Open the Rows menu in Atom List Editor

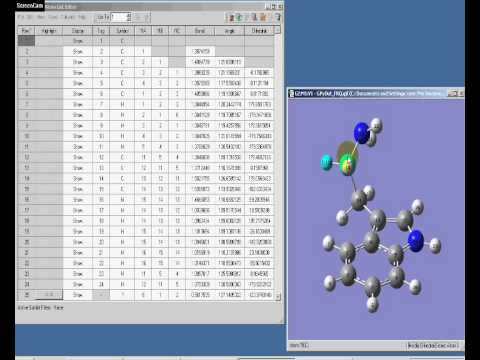coord(53,17)
